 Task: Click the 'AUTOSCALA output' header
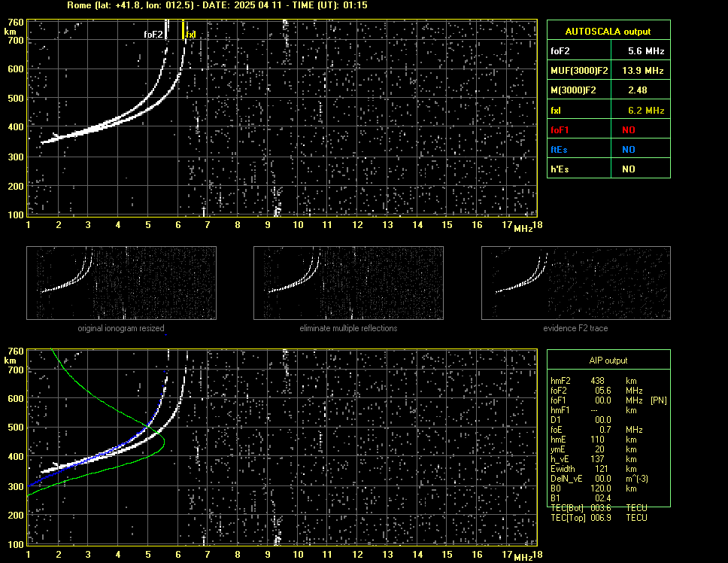click(x=608, y=32)
